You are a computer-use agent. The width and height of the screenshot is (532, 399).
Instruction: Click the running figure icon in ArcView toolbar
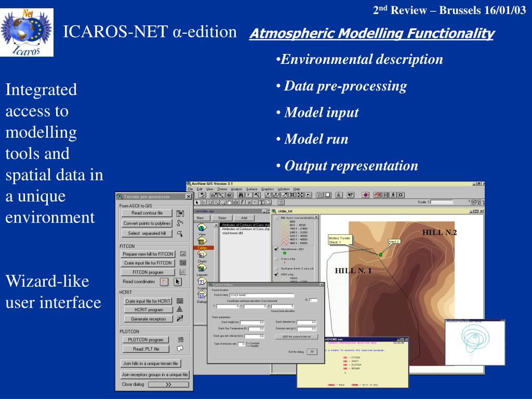click(393, 195)
